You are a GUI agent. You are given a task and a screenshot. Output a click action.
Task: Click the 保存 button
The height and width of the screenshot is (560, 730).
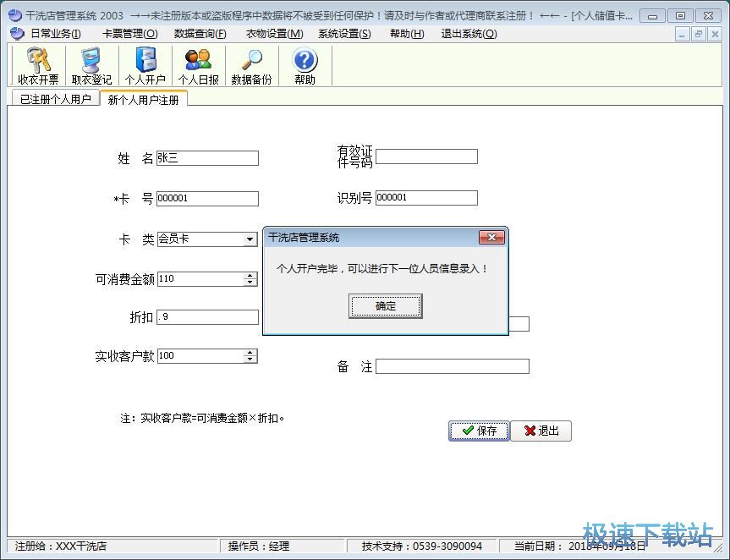pyautogui.click(x=479, y=431)
